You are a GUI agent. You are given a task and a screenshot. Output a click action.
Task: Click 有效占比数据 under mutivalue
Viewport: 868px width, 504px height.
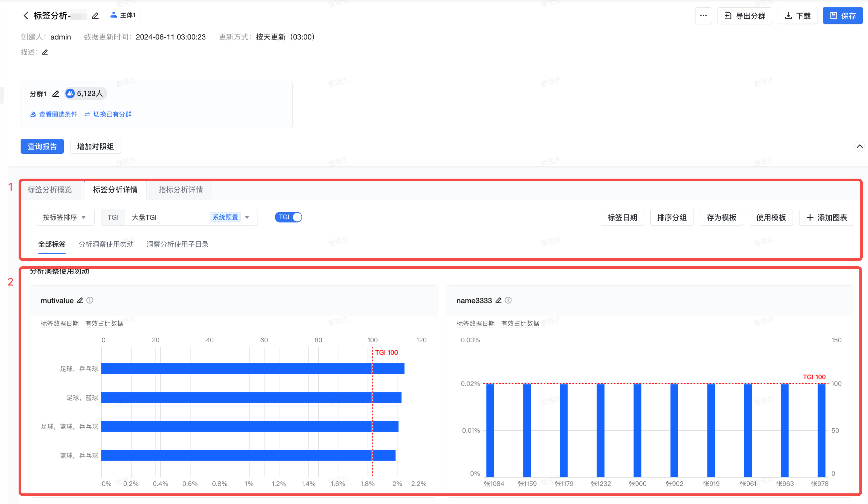coord(104,323)
